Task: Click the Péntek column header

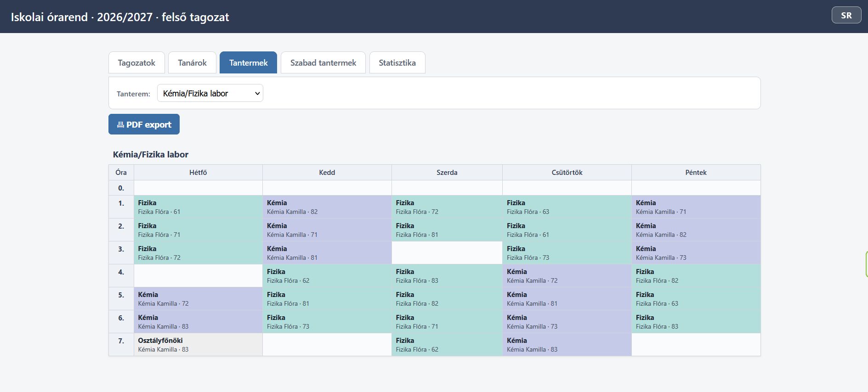Action: [696, 173]
